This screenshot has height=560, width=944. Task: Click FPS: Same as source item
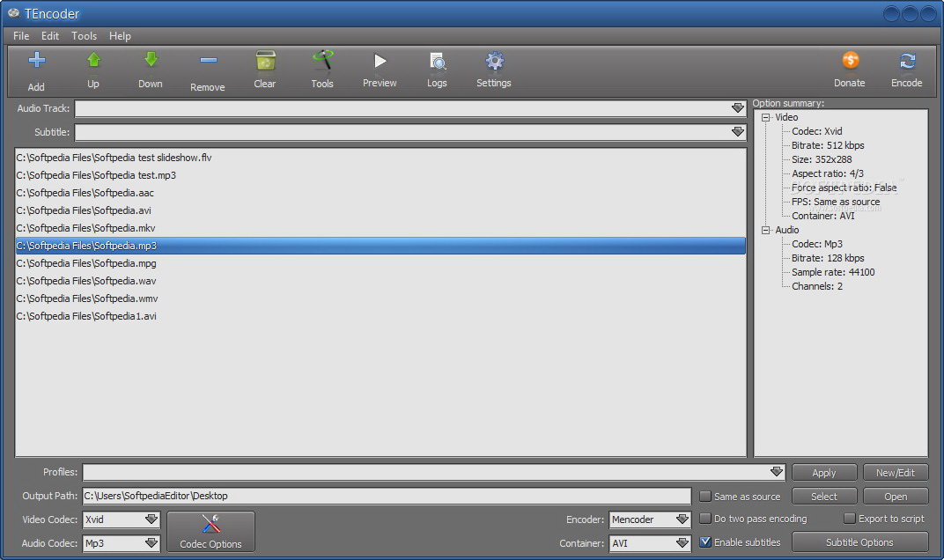tap(836, 202)
